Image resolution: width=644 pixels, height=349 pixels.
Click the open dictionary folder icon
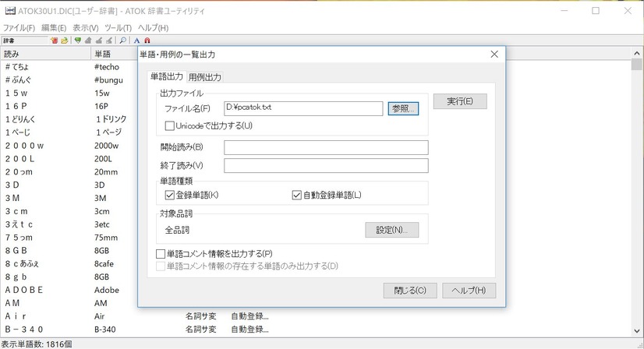64,41
